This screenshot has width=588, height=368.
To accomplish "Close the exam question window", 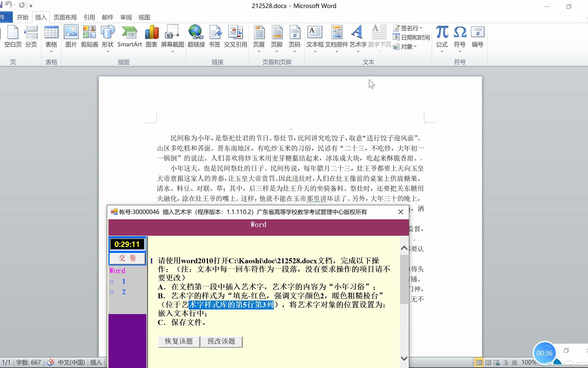I will (x=401, y=212).
